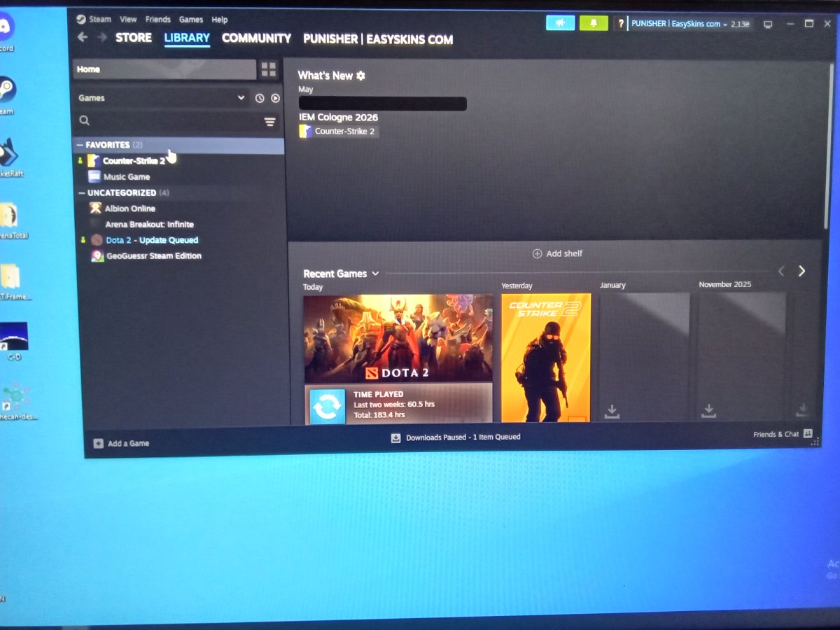Toggle sort by recent activity clock icon
The height and width of the screenshot is (630, 840).
tap(260, 99)
